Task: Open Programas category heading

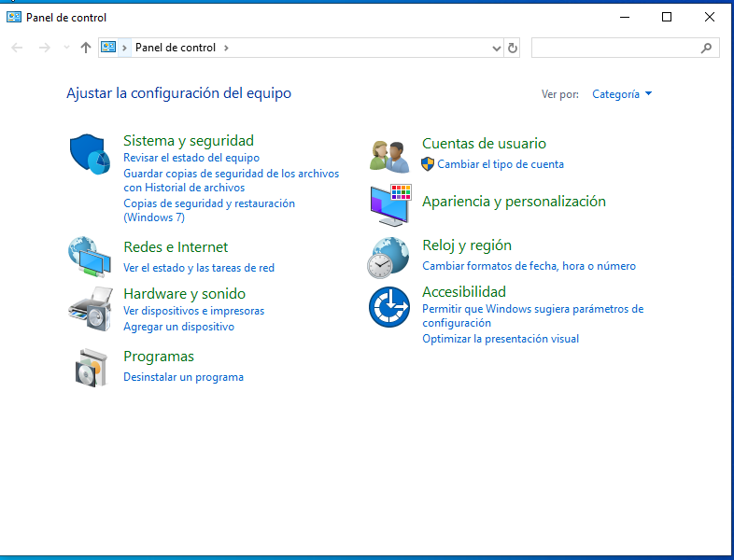Action: pyautogui.click(x=158, y=356)
